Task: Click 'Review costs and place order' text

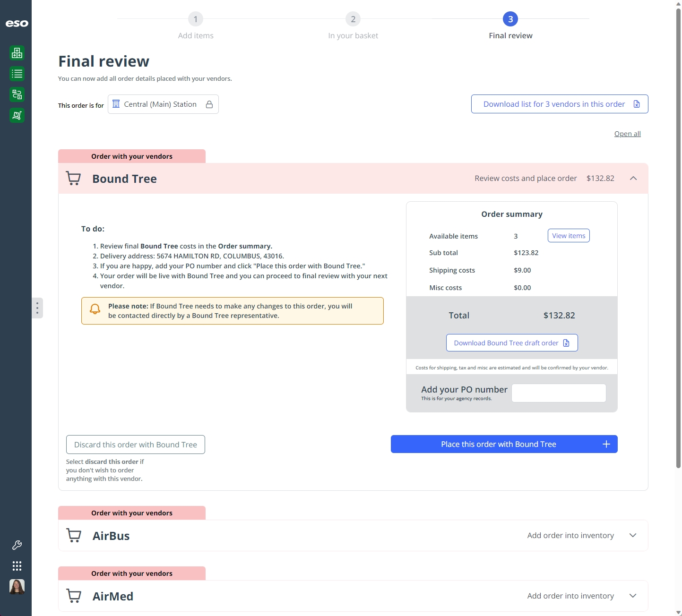Action: tap(526, 178)
